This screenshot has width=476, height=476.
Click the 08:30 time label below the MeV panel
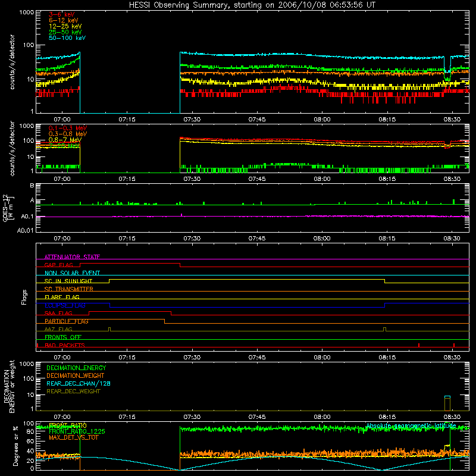point(452,179)
